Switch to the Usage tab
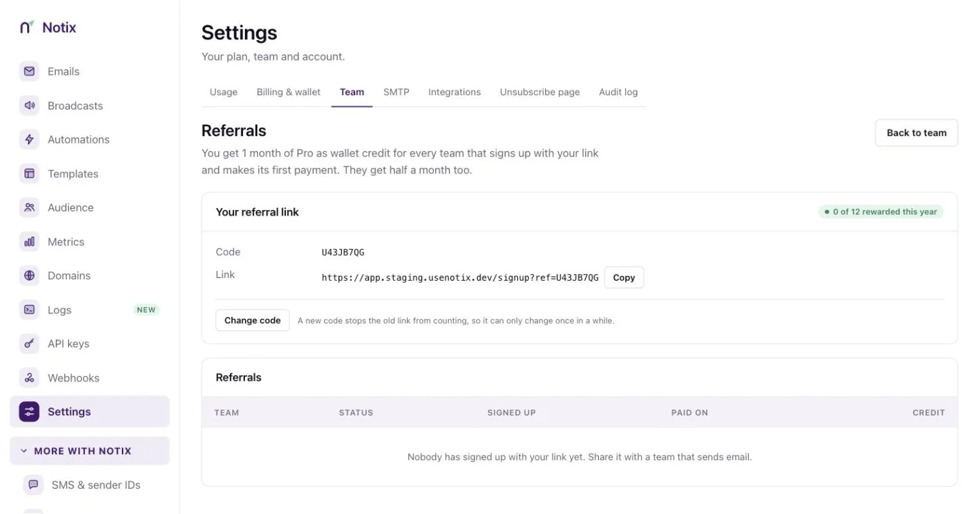Viewport: 980px width, 514px height. point(223,92)
